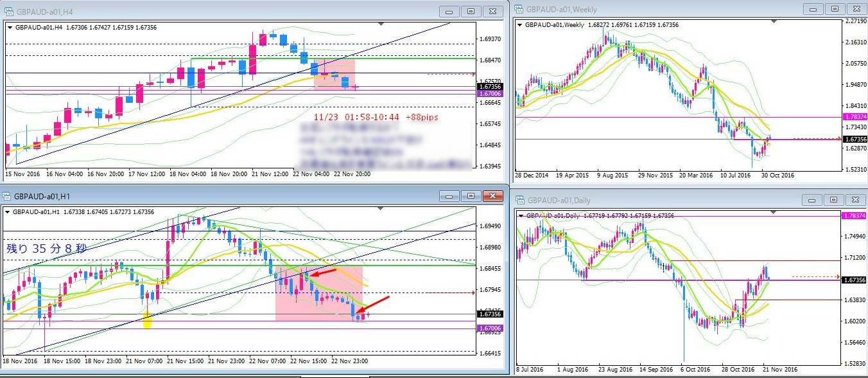Click the purple 1.78374 price label on Weekly chart
868x378 pixels.
(854, 117)
